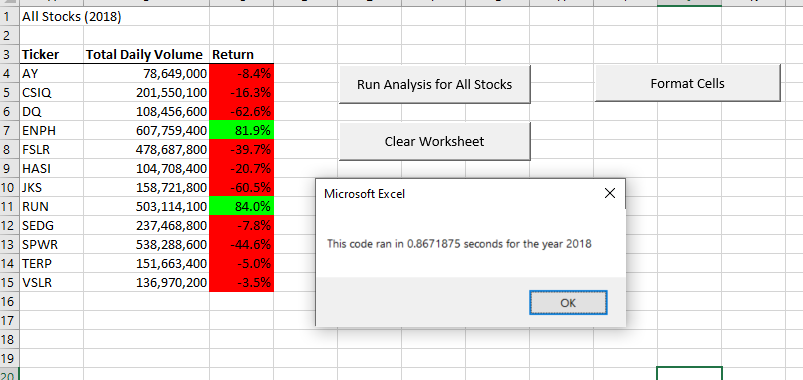803x380 pixels.
Task: Select ticker cell RUN
Action: pyautogui.click(x=51, y=206)
